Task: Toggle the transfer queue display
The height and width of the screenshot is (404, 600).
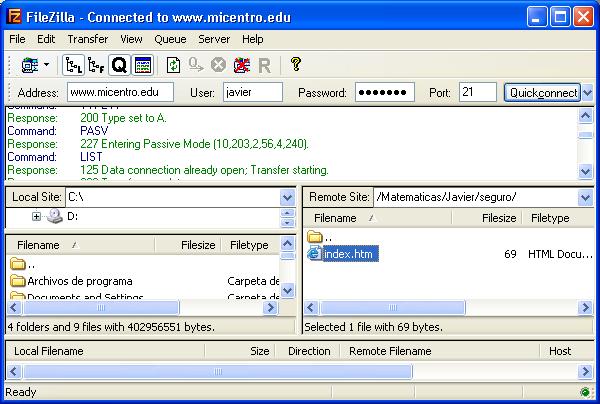Action: 119,65
